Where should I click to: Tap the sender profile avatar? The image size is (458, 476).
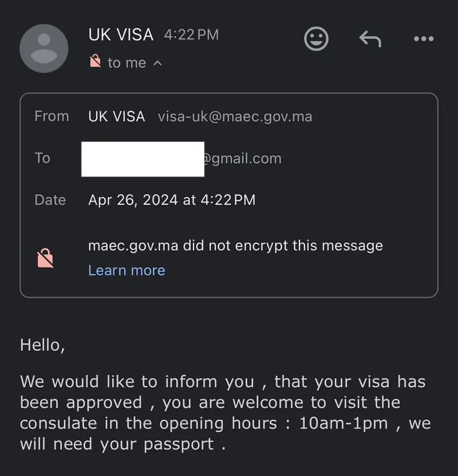pos(44,48)
